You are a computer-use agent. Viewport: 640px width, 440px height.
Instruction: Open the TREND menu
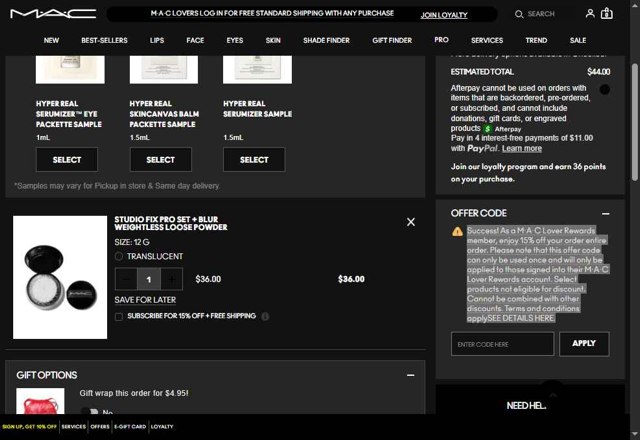click(x=536, y=40)
